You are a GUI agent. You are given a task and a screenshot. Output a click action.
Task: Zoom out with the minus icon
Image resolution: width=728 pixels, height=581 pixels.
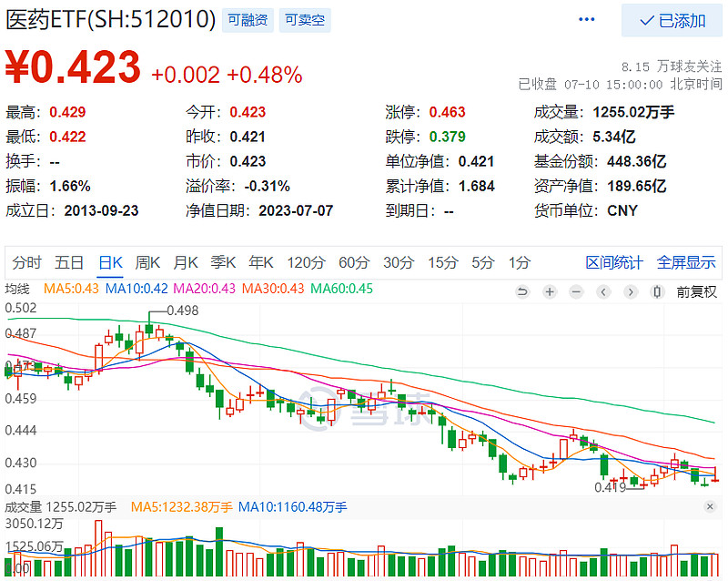[x=576, y=291]
